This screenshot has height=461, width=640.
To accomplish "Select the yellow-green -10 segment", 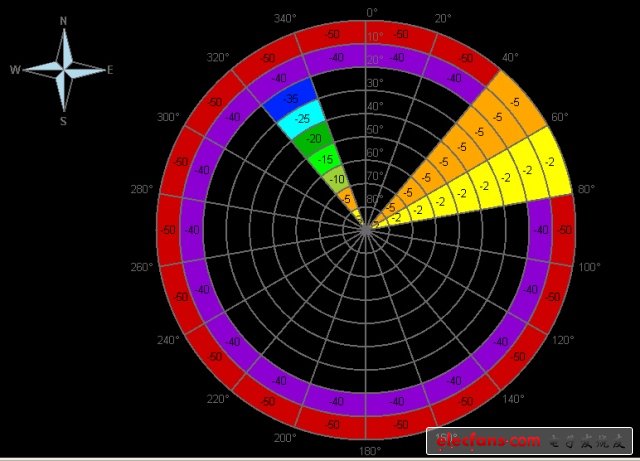I will [x=337, y=180].
